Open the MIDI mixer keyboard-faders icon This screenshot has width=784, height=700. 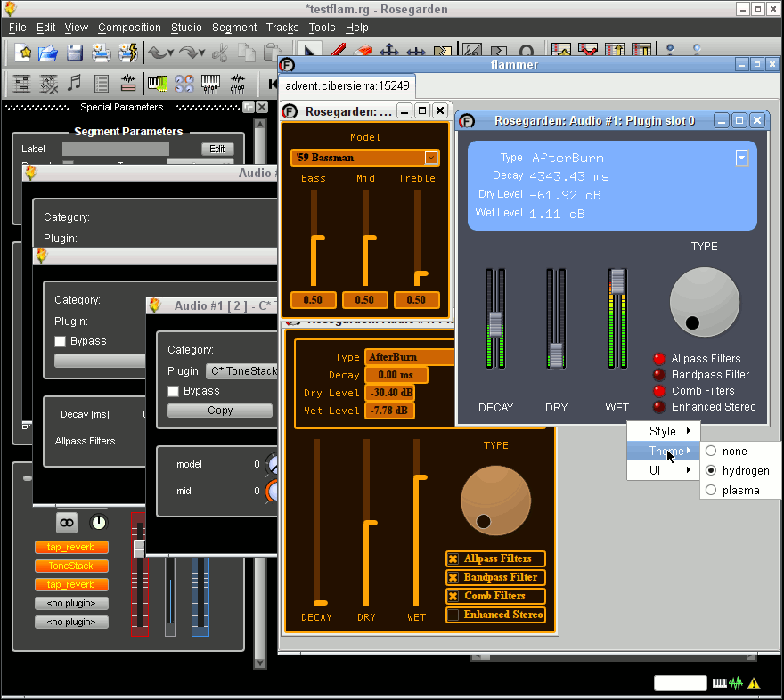tap(210, 84)
